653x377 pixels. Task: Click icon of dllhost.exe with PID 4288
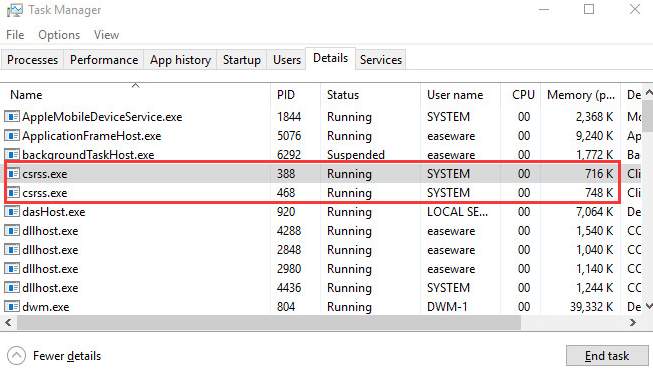tap(12, 231)
